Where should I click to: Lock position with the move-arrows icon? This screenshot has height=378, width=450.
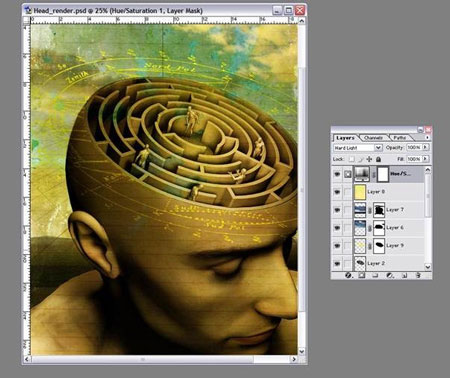(x=369, y=159)
